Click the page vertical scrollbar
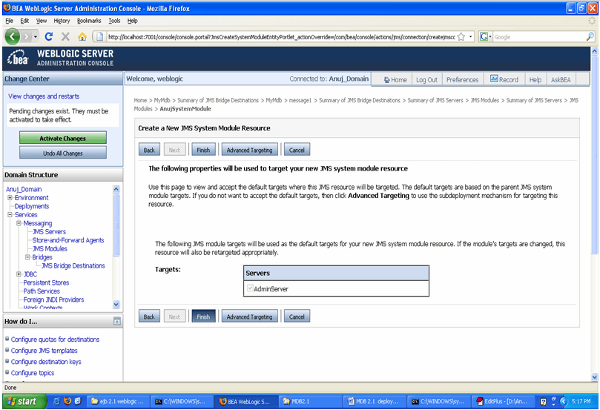Screen dimensions: 600x410 tap(595, 214)
